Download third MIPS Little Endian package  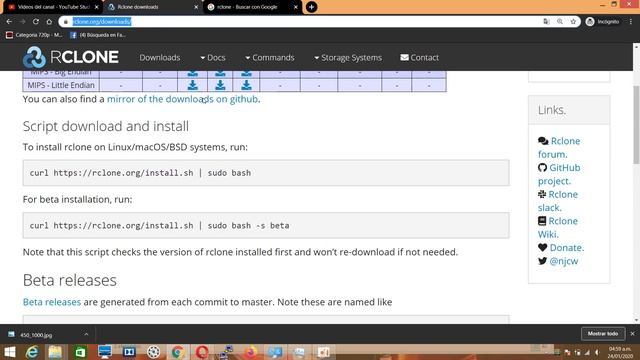coord(246,85)
